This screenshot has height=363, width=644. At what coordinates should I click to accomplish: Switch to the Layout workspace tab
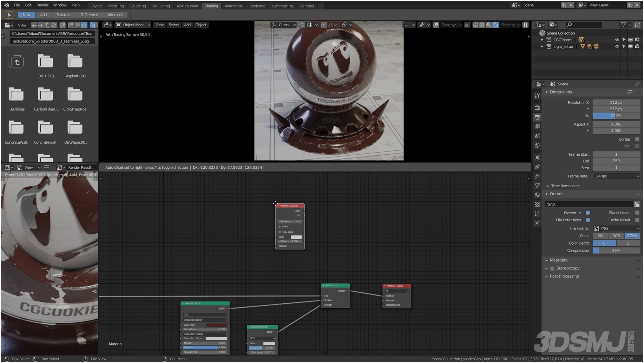tap(96, 6)
